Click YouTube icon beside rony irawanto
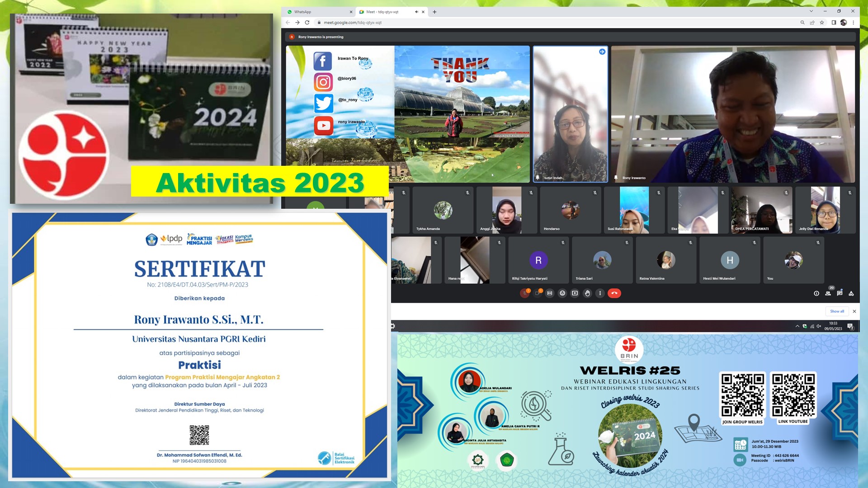Viewport: 868px width, 488px height. pos(324,126)
